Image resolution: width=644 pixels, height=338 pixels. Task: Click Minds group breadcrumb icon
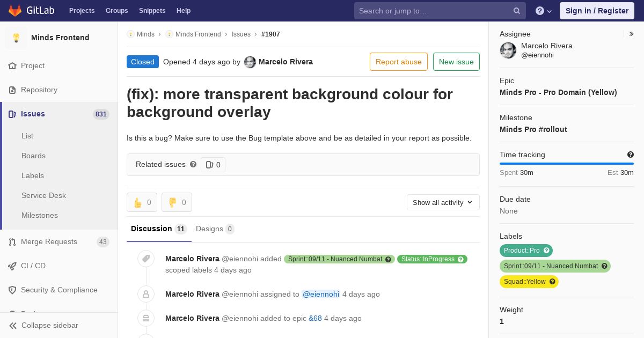click(x=130, y=34)
